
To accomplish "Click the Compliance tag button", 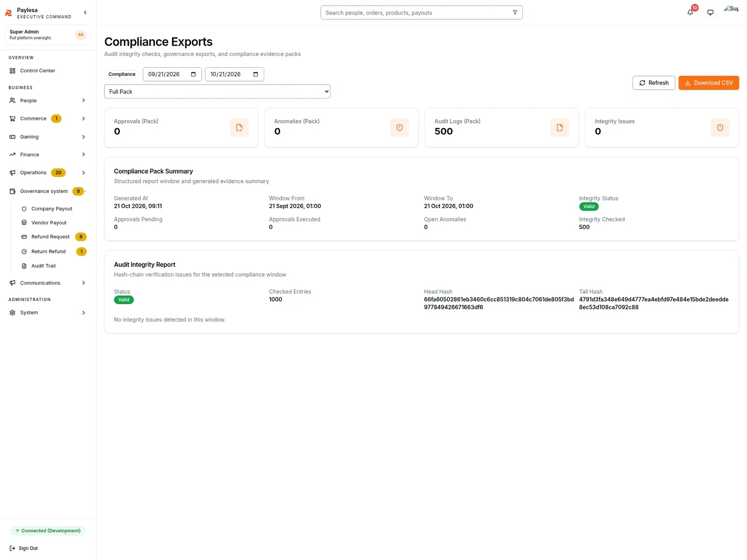I will (122, 74).
